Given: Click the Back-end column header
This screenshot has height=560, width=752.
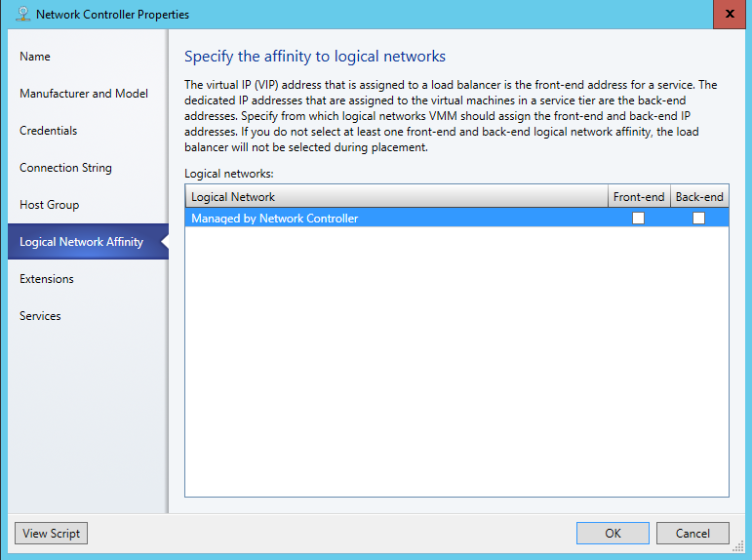Looking at the screenshot, I should click(x=699, y=197).
